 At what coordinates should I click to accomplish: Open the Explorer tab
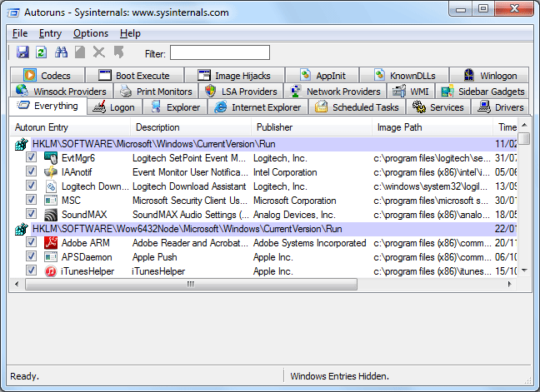click(175, 107)
